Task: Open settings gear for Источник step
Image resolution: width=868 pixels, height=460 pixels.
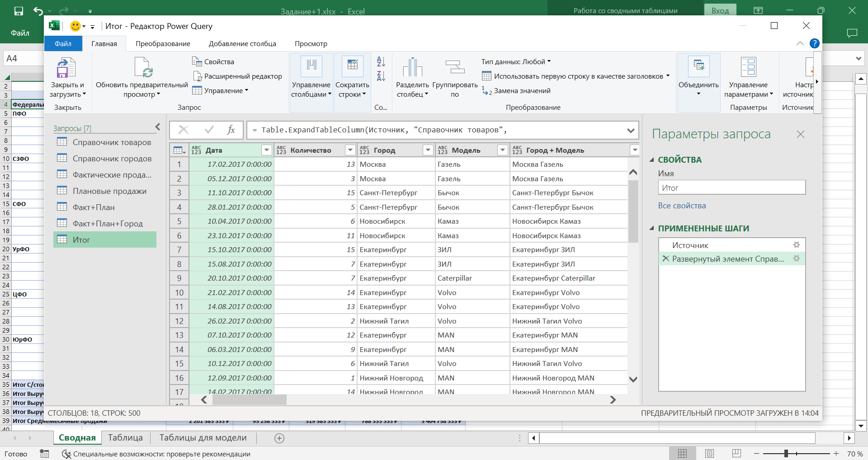Action: [x=796, y=245]
